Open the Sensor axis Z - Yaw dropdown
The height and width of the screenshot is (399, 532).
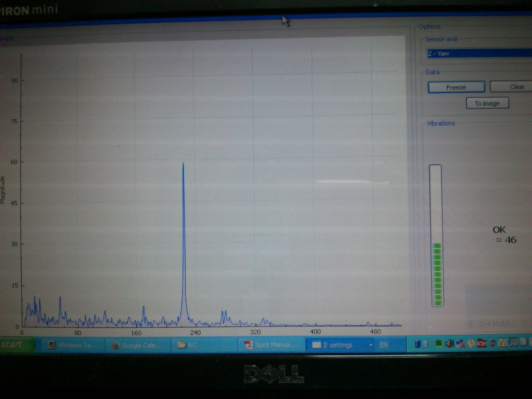pos(479,53)
